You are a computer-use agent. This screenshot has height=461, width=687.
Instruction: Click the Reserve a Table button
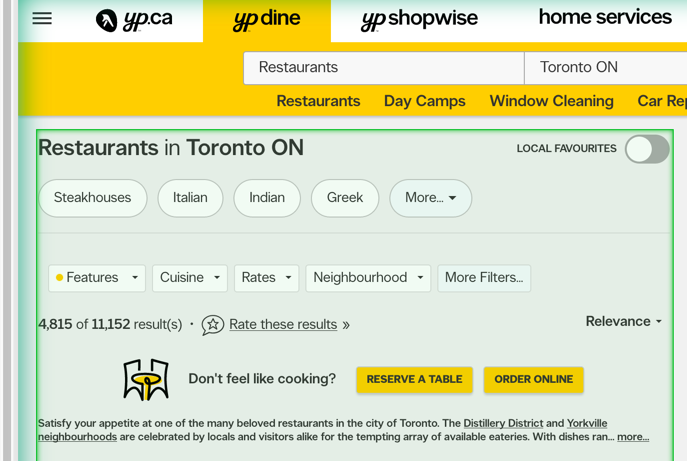[x=414, y=379]
